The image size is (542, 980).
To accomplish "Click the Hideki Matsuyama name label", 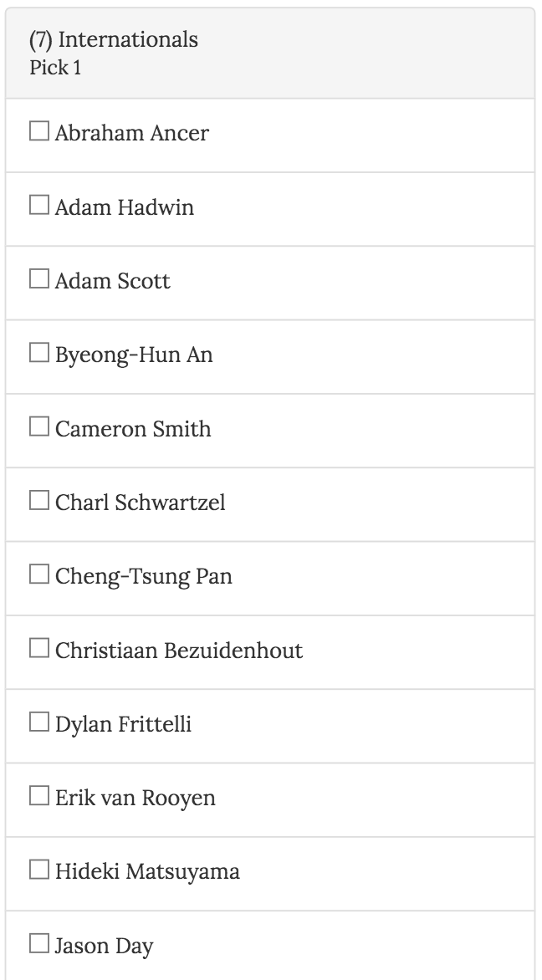I will tap(147, 872).
